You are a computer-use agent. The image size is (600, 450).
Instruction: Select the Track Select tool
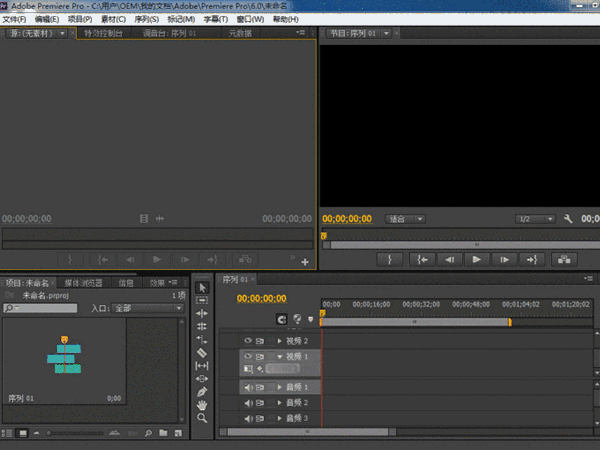point(202,300)
